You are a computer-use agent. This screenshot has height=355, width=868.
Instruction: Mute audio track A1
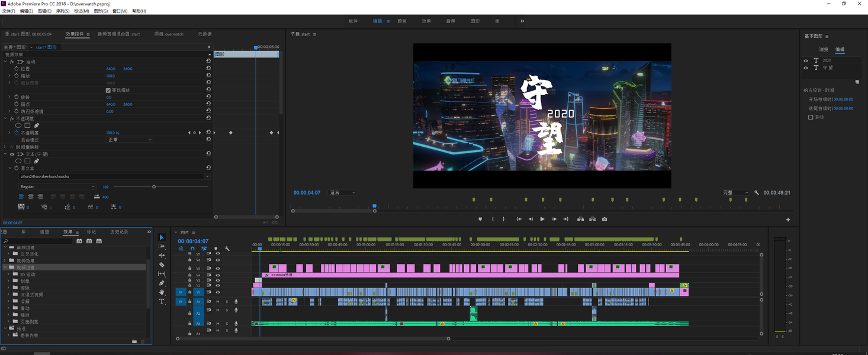click(218, 302)
